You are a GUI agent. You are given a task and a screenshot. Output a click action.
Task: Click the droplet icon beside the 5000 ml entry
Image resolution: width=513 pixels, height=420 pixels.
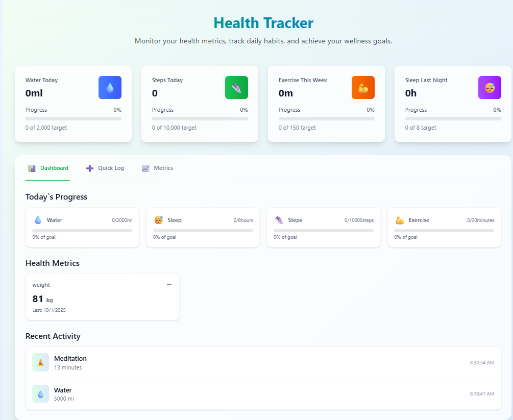(40, 393)
